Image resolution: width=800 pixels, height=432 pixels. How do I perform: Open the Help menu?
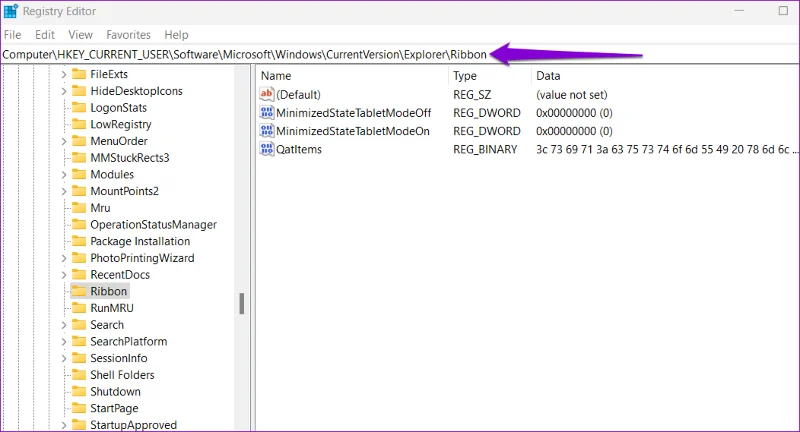point(176,35)
